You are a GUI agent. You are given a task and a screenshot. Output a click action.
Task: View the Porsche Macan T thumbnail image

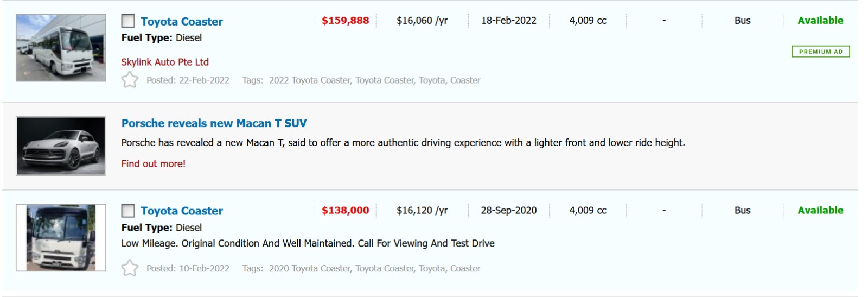tap(61, 146)
